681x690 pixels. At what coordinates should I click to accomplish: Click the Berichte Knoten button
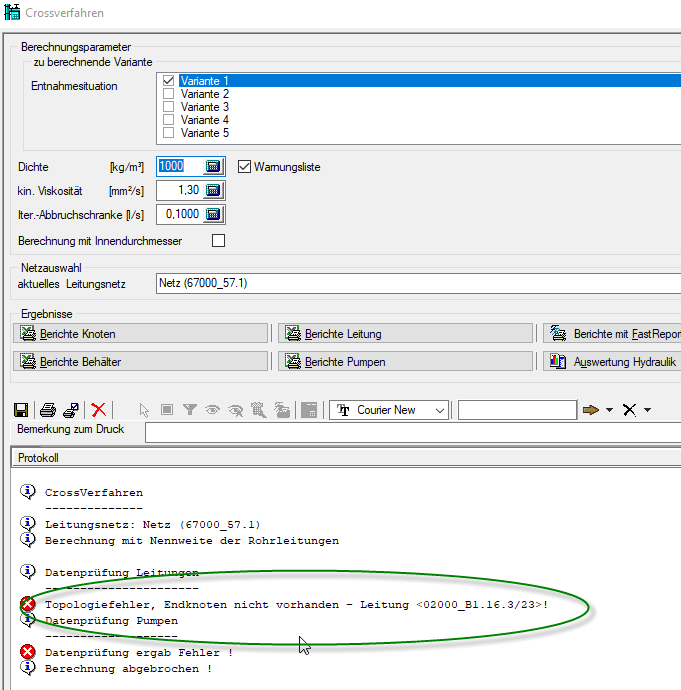141,334
